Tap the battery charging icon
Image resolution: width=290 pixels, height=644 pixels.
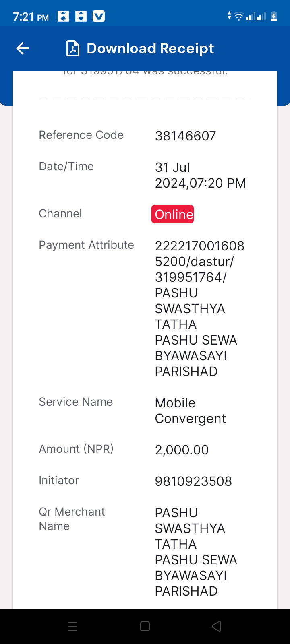(x=274, y=17)
